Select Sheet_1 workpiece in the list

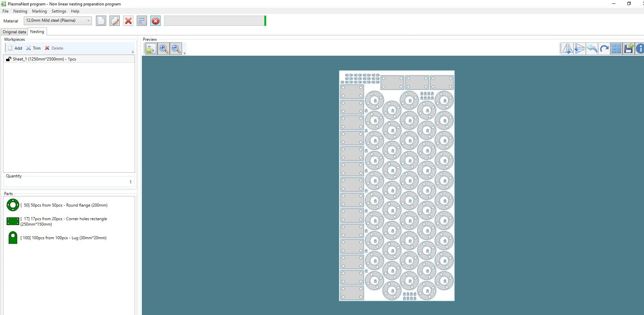pyautogui.click(x=44, y=59)
